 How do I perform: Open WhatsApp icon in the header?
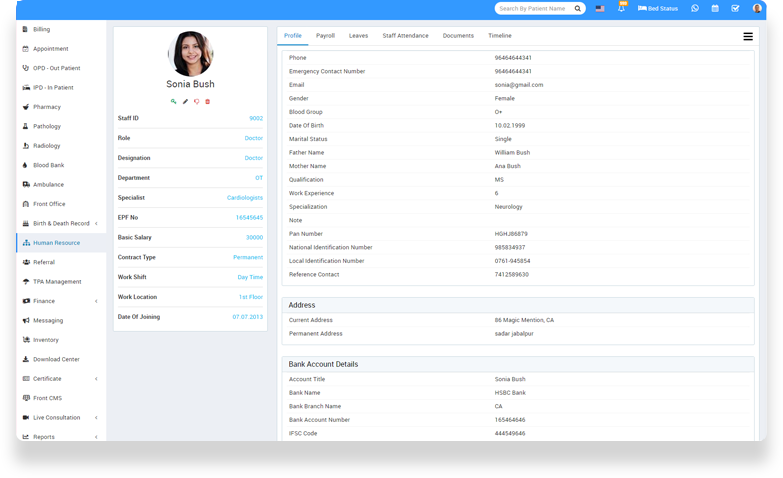[695, 8]
